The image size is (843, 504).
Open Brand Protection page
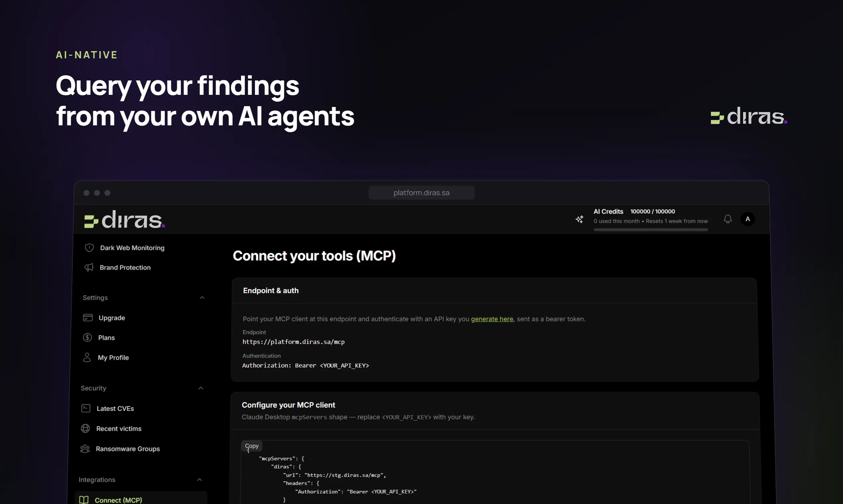pos(125,268)
